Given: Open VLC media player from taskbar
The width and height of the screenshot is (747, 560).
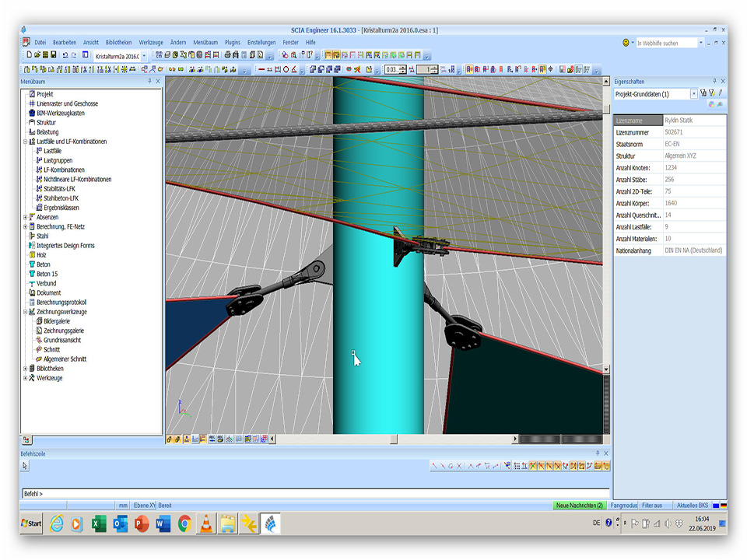Looking at the screenshot, I should [x=205, y=523].
